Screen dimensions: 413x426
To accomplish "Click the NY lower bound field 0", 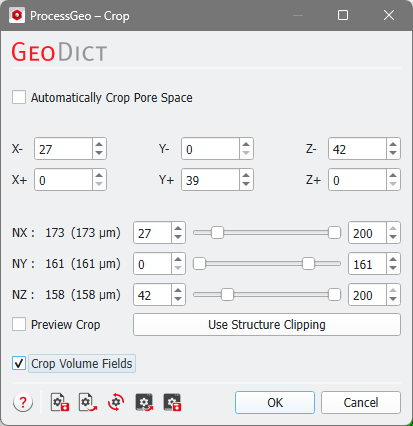I will pyautogui.click(x=153, y=264).
